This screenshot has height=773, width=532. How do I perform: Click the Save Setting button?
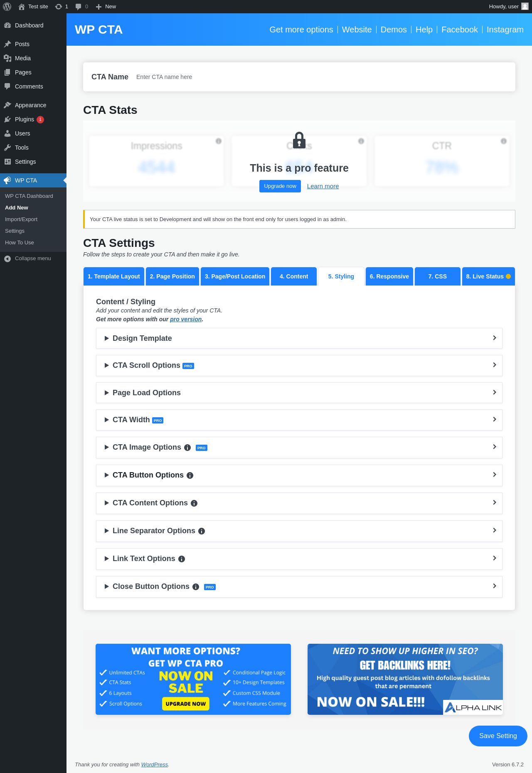(498, 736)
